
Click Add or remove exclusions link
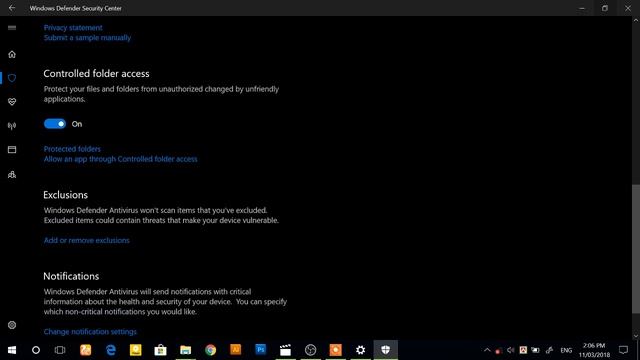point(87,240)
